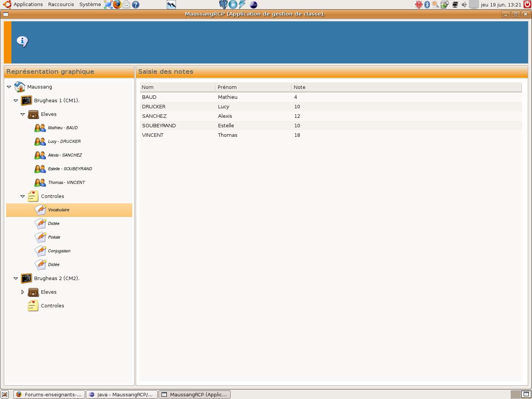Open the Système menu
Viewport: 532px width, 399px height.
pos(90,5)
